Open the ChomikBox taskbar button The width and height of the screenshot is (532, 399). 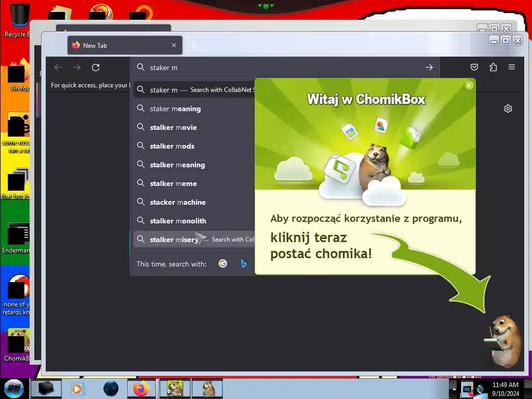coord(175,389)
